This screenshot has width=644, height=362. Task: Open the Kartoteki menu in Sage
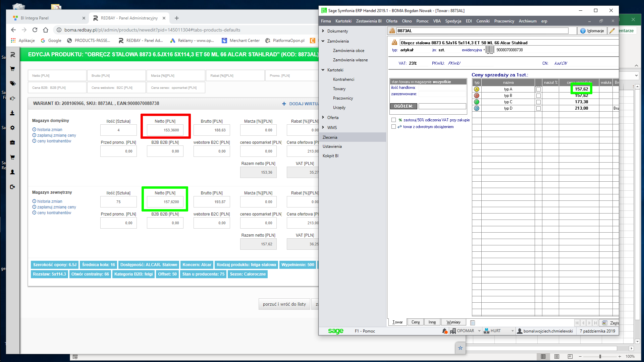click(x=343, y=21)
